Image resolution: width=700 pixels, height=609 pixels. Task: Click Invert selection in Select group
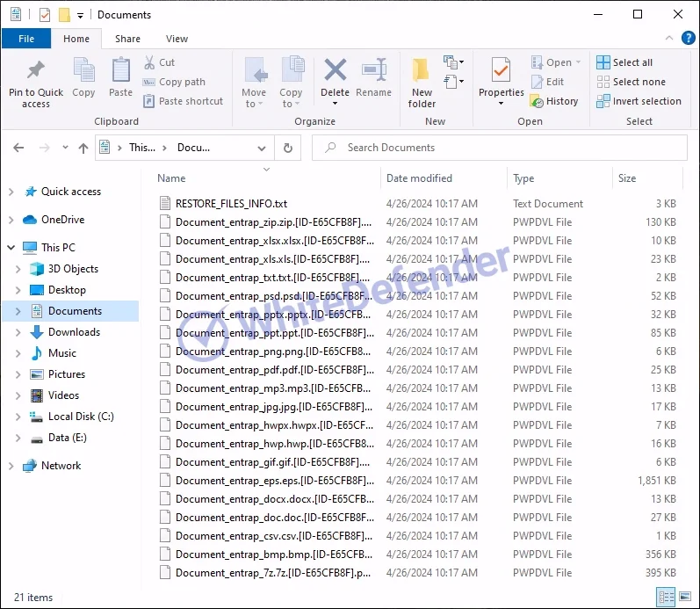point(639,101)
